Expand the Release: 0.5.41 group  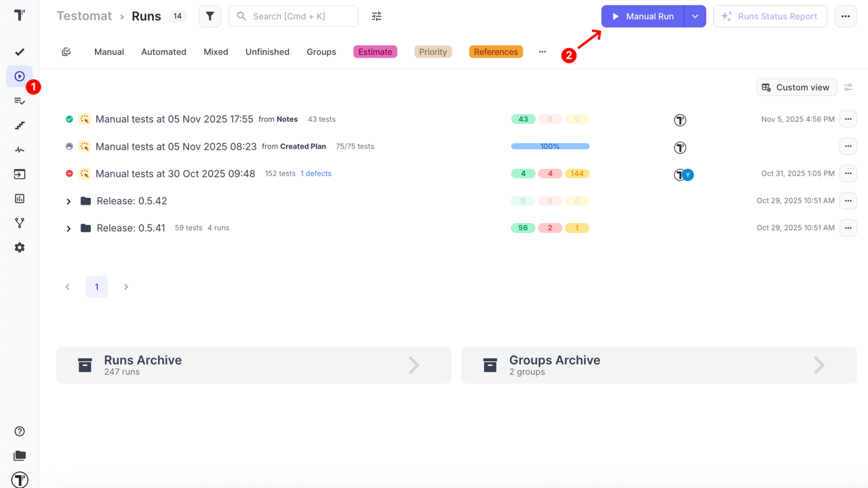coord(68,228)
